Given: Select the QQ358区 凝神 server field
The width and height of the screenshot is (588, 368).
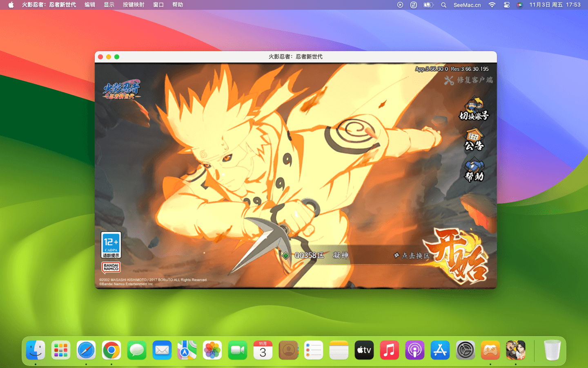Looking at the screenshot, I should click(321, 255).
